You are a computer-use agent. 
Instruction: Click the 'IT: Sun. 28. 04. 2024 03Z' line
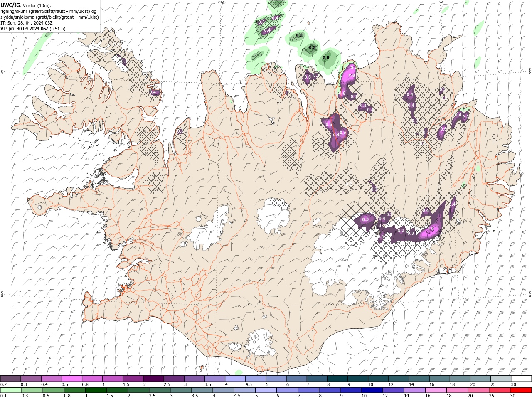pyautogui.click(x=27, y=23)
